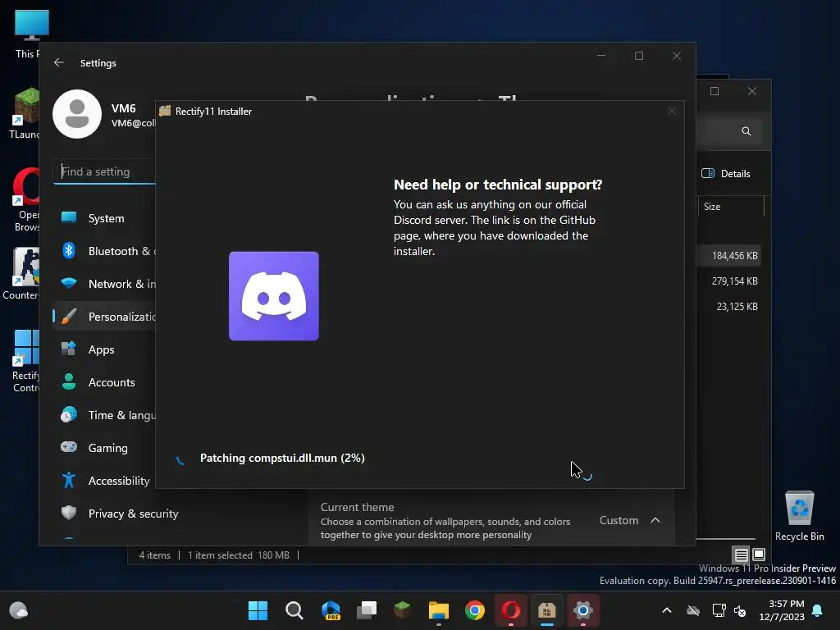The image size is (840, 630).
Task: Click the VM6 user avatar in Settings
Action: [x=77, y=114]
